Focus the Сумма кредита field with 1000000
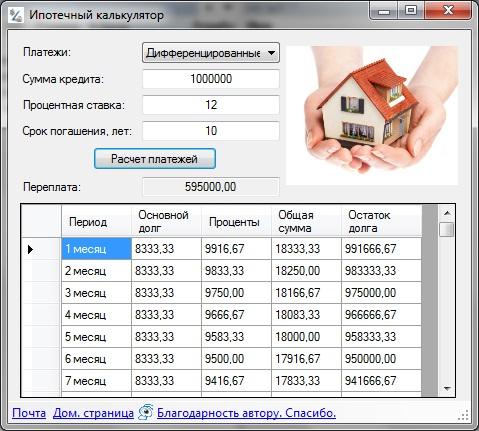479x431 pixels. tap(211, 79)
